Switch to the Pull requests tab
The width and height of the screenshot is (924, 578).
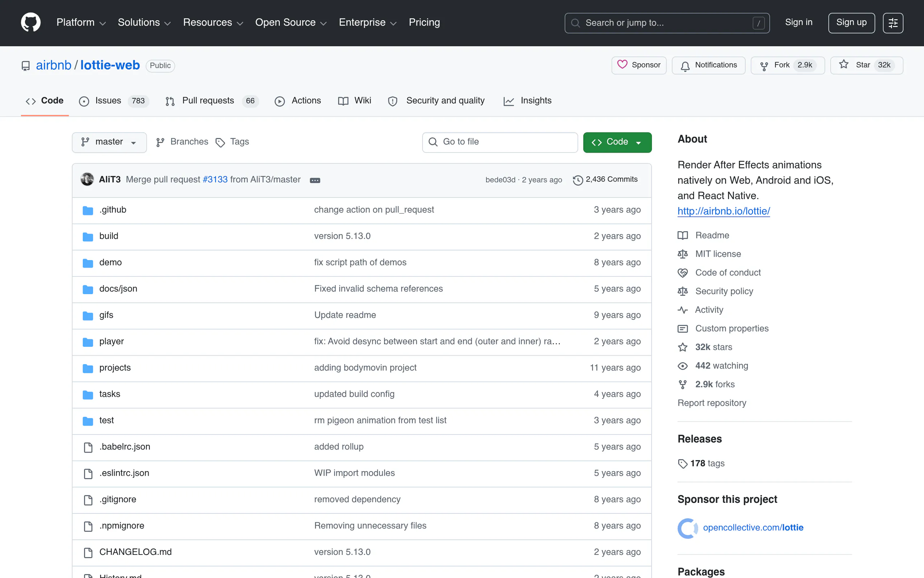point(212,100)
